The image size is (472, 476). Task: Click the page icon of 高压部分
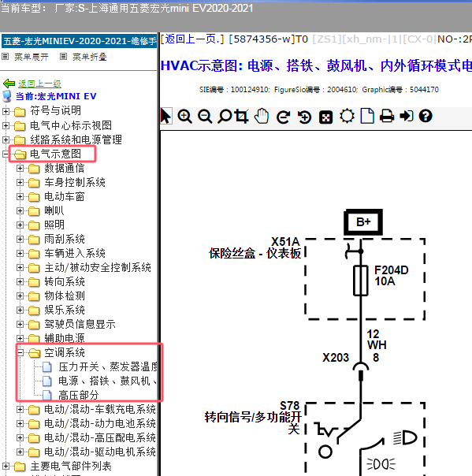point(47,395)
